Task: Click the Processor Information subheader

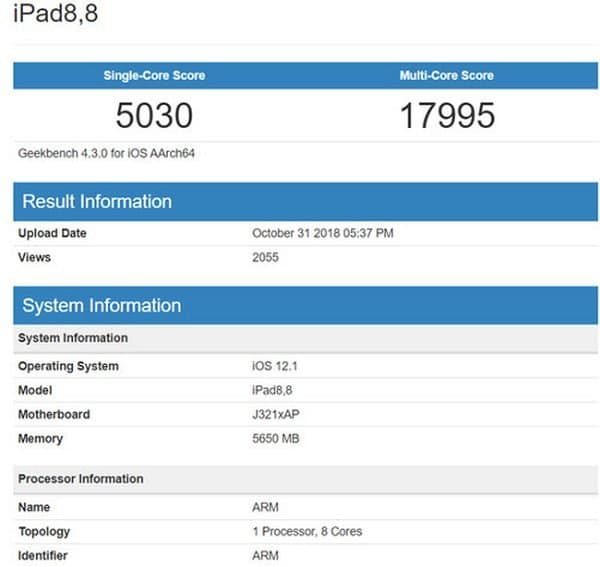Action: point(305,479)
